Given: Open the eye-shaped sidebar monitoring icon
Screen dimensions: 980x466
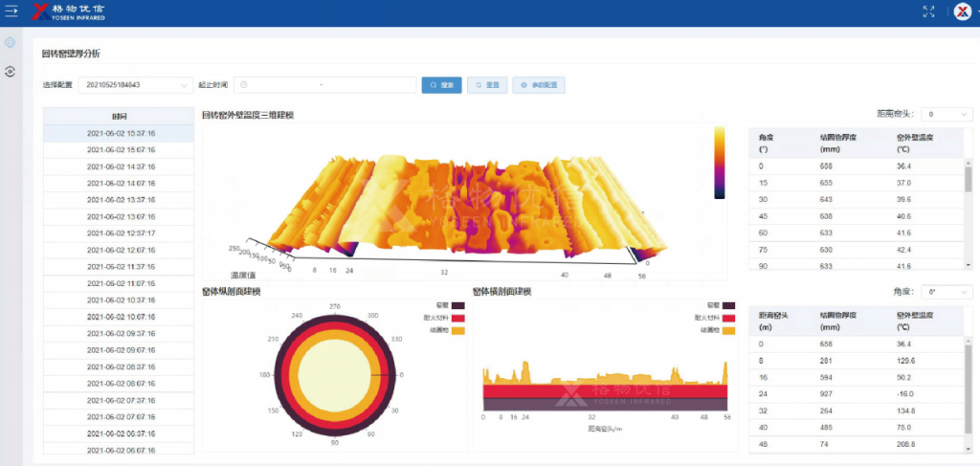Looking at the screenshot, I should [11, 72].
